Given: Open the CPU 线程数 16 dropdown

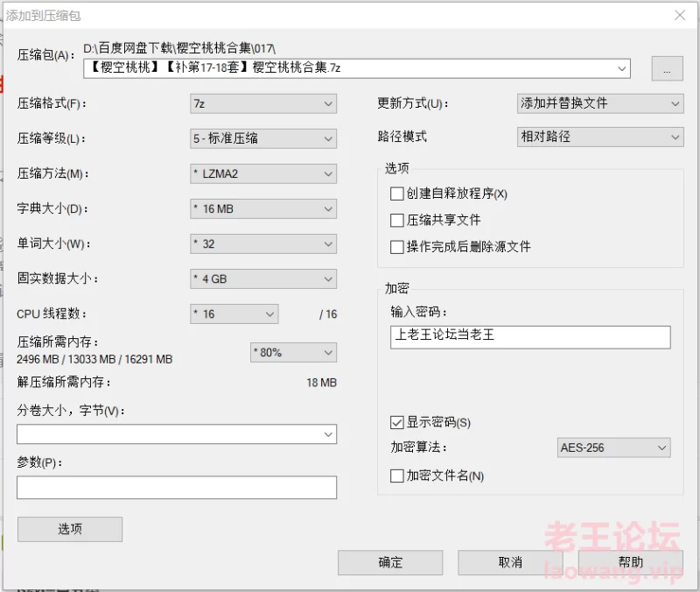Looking at the screenshot, I should tap(234, 314).
